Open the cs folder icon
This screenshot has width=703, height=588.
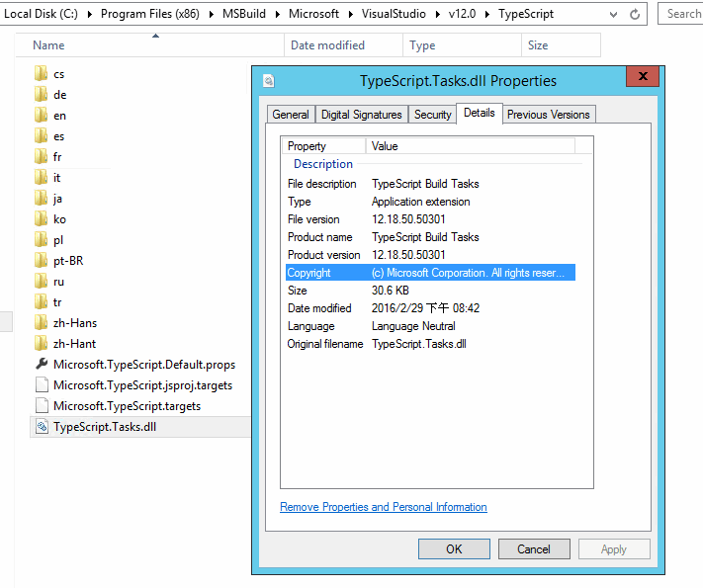[x=41, y=73]
